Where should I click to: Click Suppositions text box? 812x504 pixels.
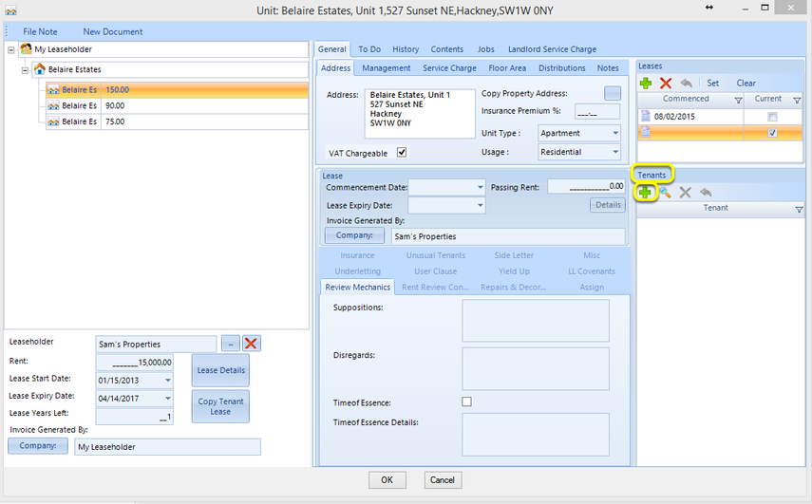536,321
